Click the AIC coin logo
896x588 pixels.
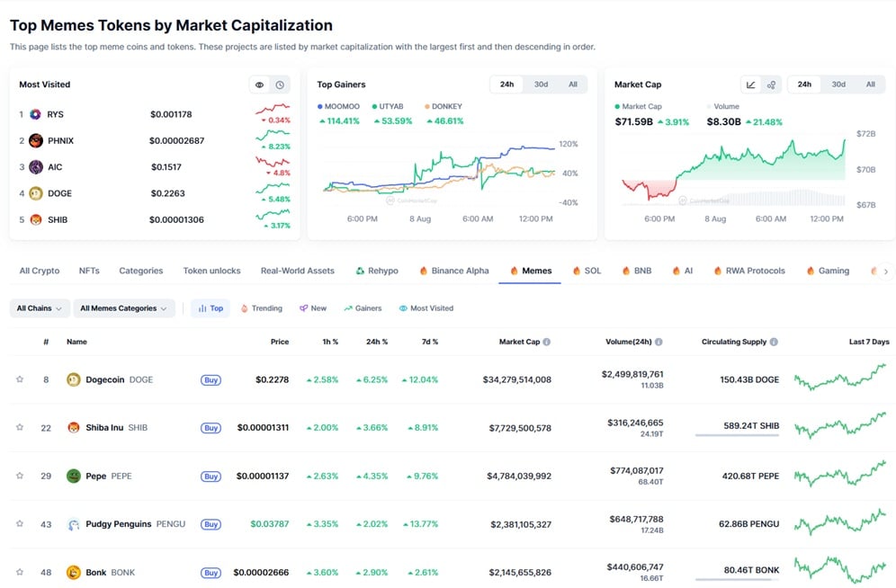[x=35, y=166]
